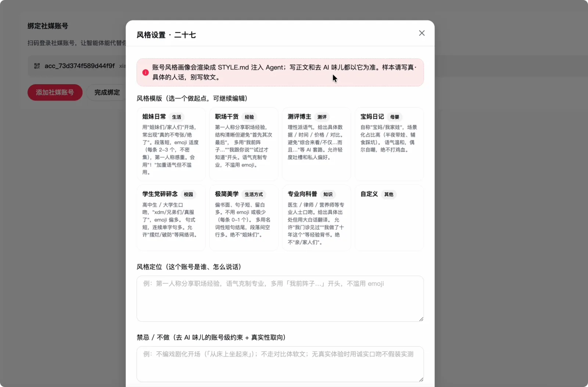588x387 pixels.
Task: Click the 校园 tag on 学生党碎碎念
Action: [x=189, y=194]
